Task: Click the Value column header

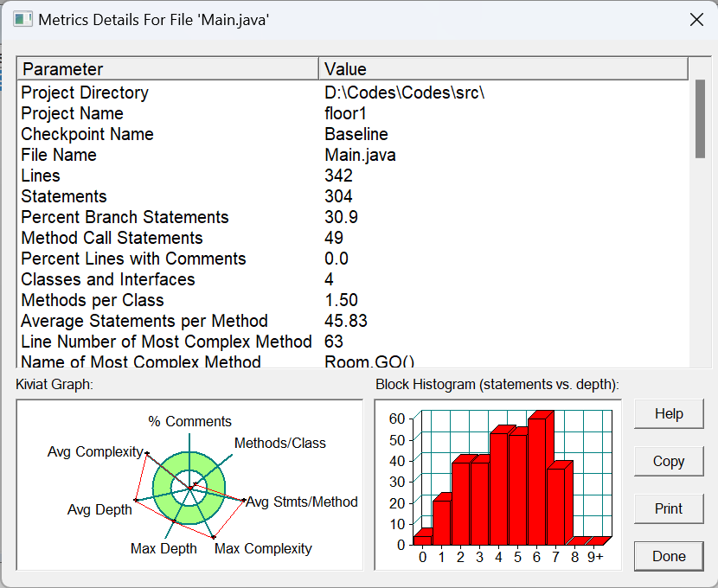Action: (503, 69)
